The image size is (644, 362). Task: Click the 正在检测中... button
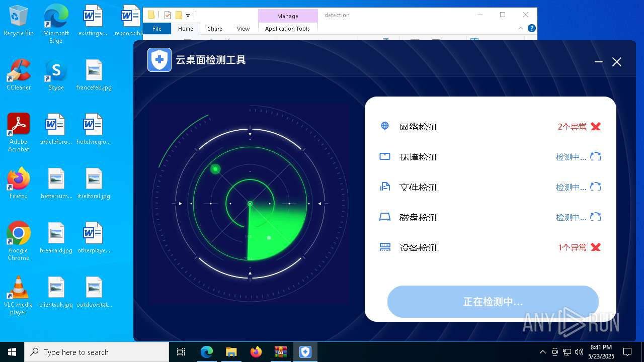(493, 302)
